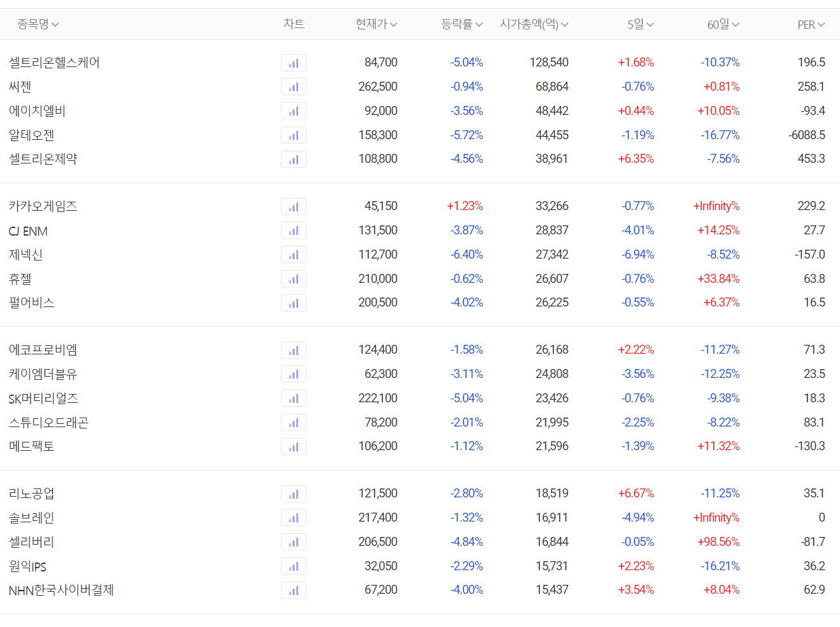This screenshot has height=627, width=840.
Task: Click 솔브레인 60-day +Infinity% value
Action: (x=716, y=518)
